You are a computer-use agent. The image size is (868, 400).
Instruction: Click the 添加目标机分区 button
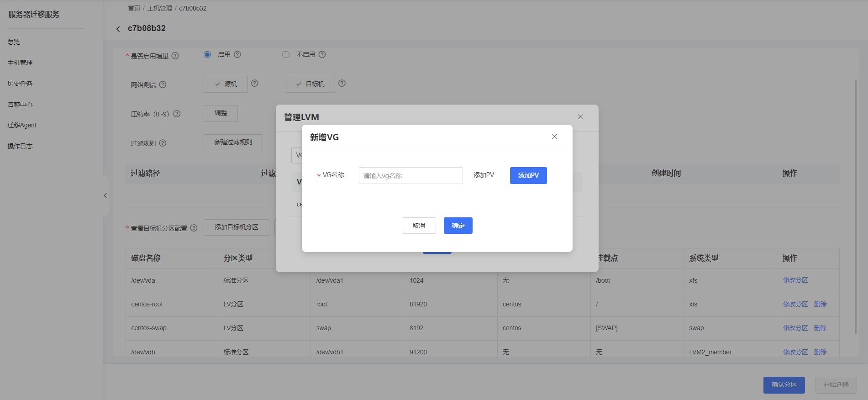point(237,227)
